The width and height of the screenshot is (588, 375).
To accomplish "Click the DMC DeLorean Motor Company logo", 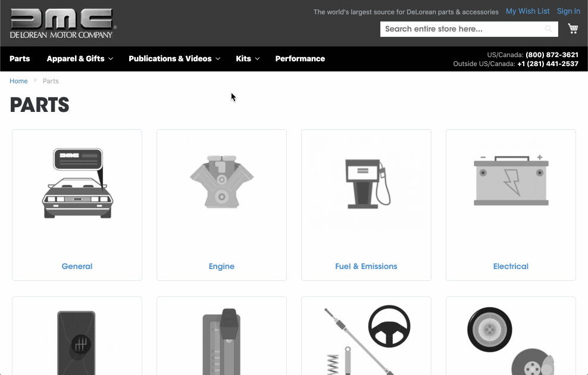I will 63,24.
